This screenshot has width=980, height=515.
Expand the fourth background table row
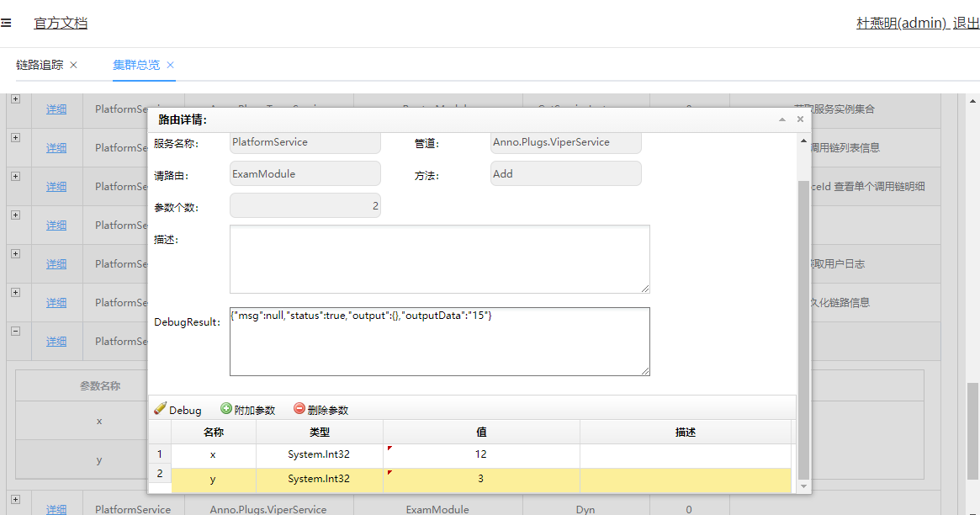point(16,215)
